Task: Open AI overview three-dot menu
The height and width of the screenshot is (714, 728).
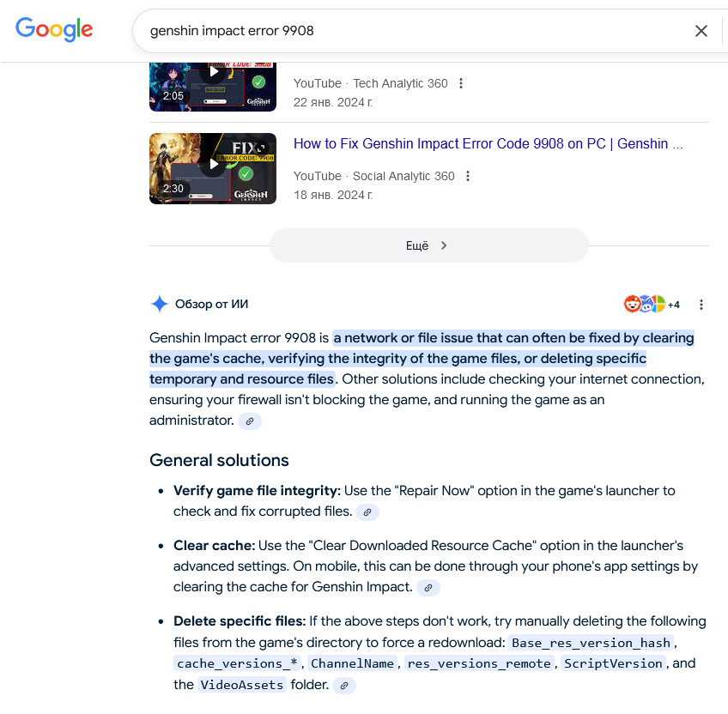Action: 701,305
